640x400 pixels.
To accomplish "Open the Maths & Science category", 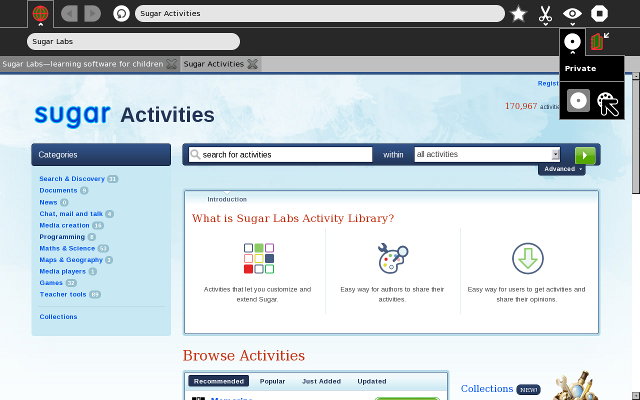I will point(67,248).
